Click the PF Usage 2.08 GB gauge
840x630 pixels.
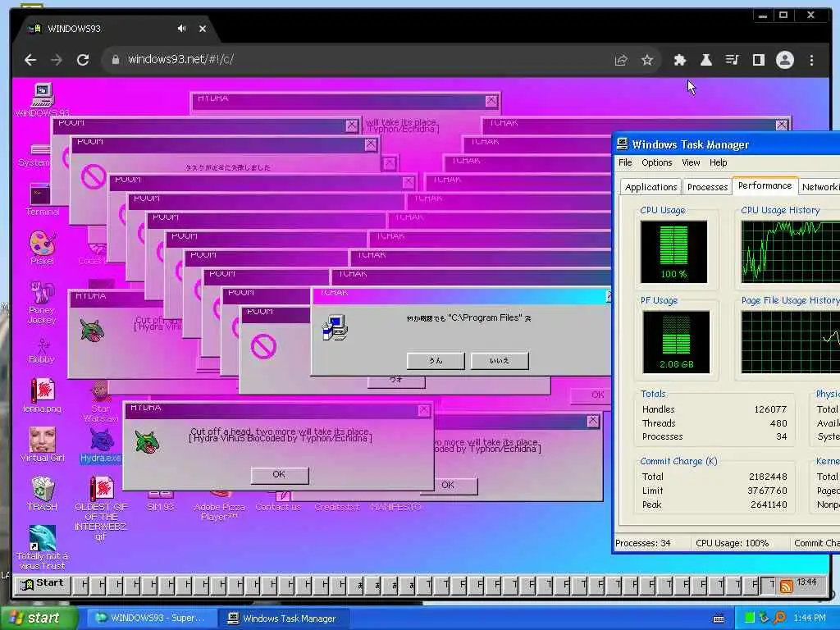[676, 342]
